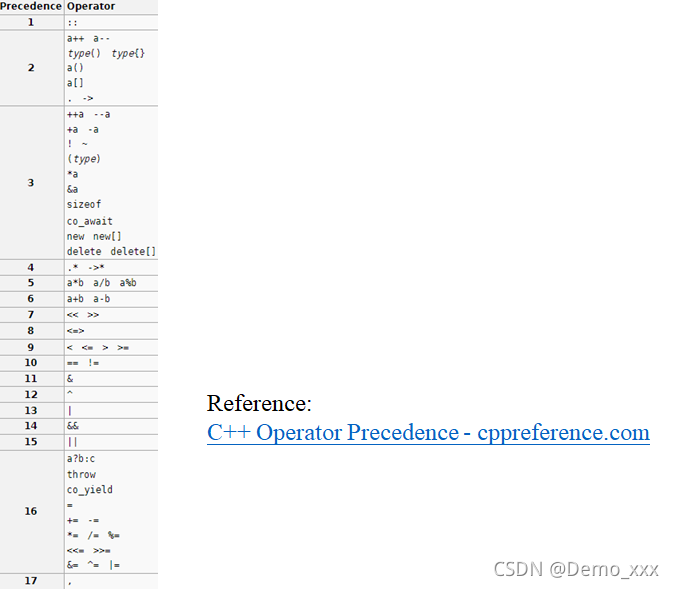Click the precedence number 12 cell
The image size is (674, 589).
[x=32, y=395]
